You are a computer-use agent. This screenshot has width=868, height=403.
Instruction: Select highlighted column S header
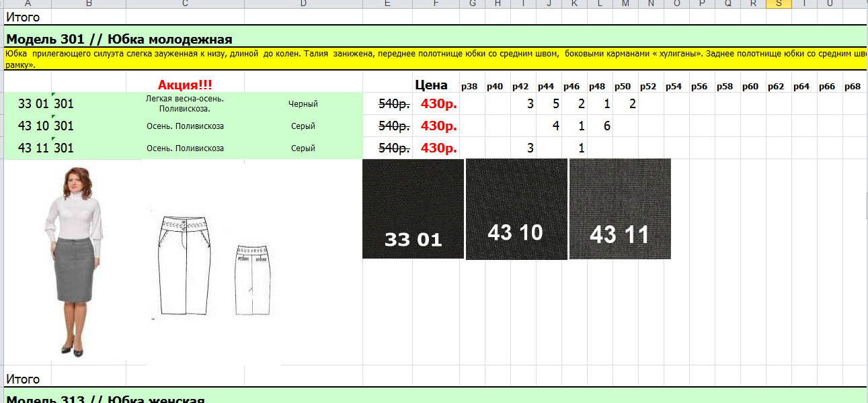click(779, 3)
